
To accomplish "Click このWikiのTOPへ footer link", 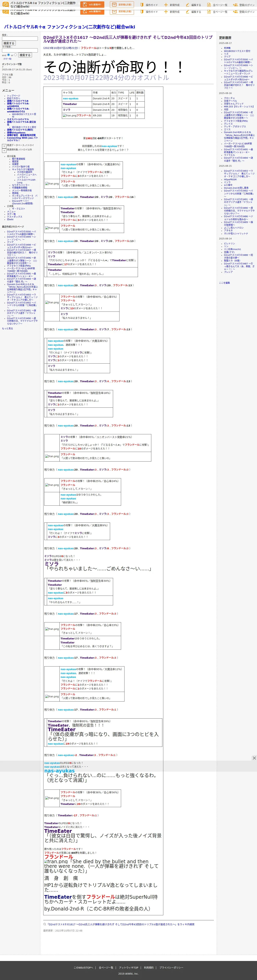I will click(83, 967).
